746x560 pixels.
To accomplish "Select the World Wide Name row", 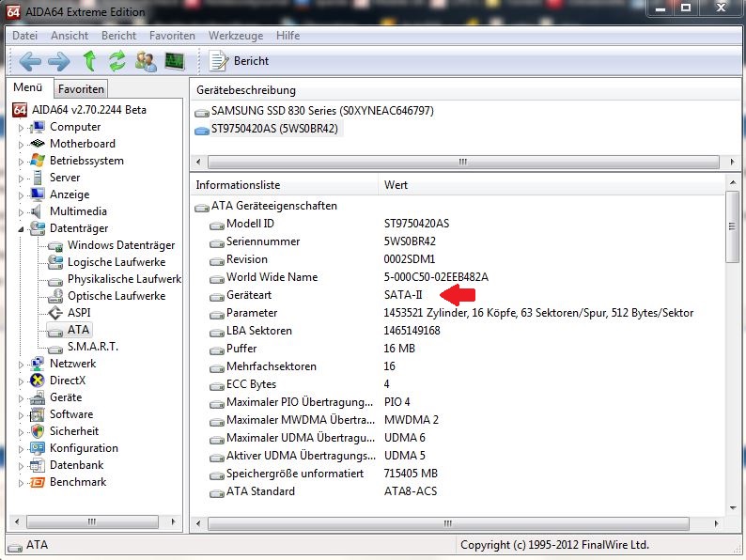I will [x=457, y=277].
